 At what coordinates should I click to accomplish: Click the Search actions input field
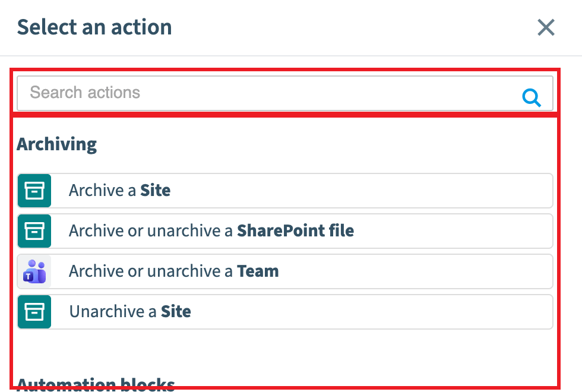click(285, 93)
